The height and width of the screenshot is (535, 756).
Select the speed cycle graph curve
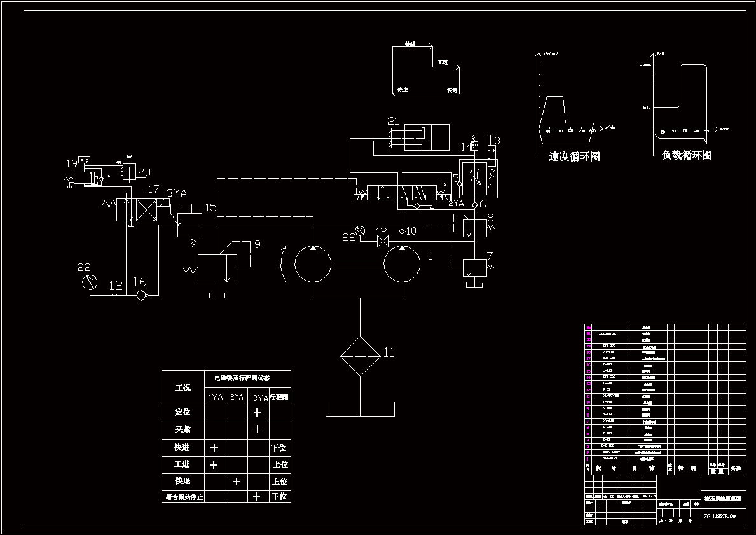click(567, 120)
